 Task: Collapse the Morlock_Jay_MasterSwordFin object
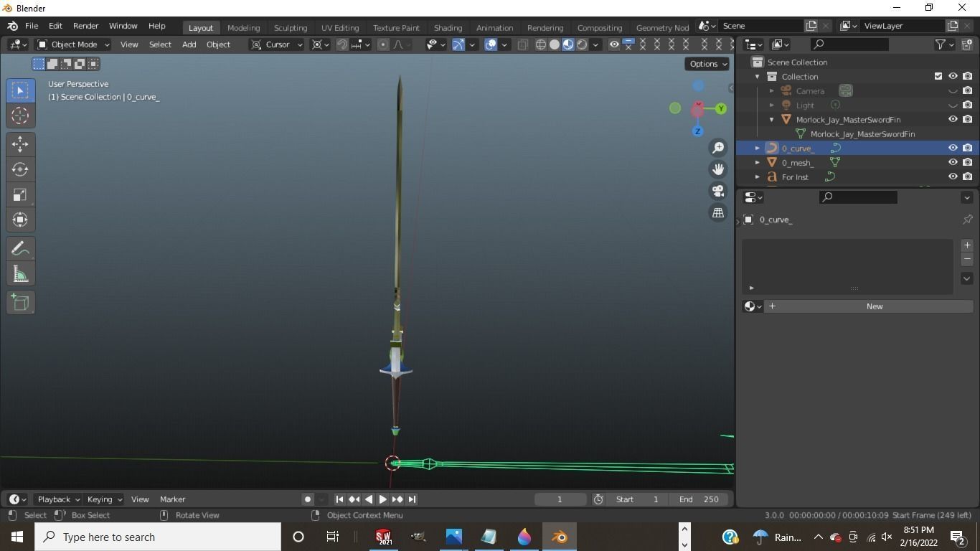(x=771, y=119)
